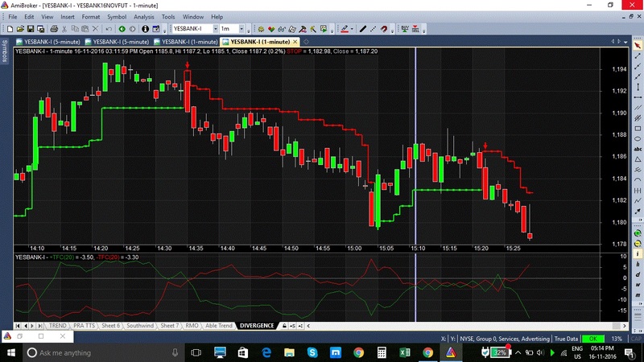Click the Print icon in toolbar
Screen dimensions: 644x362
point(54,29)
